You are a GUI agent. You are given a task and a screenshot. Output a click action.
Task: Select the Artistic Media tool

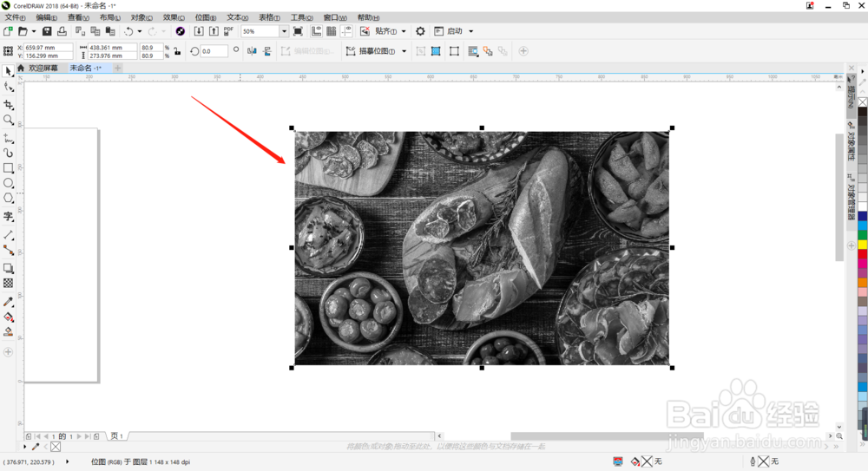pyautogui.click(x=8, y=154)
